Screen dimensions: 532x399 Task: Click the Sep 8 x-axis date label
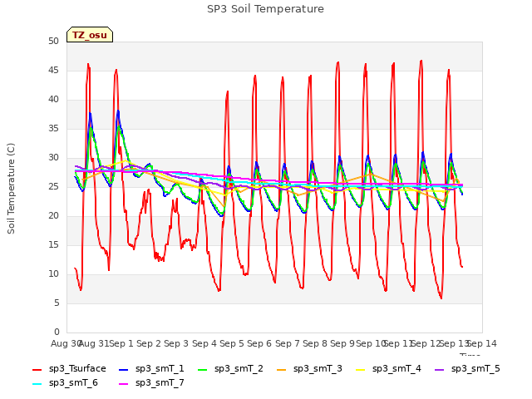point(315,343)
